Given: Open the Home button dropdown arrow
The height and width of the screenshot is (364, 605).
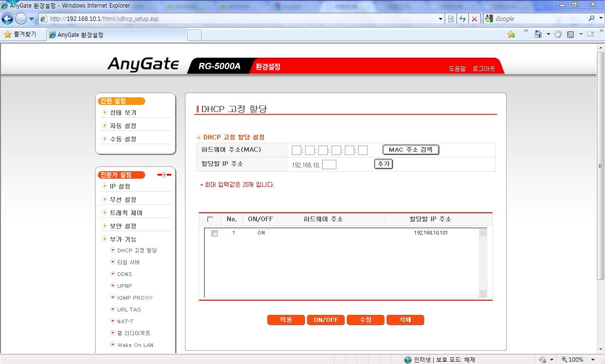Looking at the screenshot, I should [x=548, y=35].
